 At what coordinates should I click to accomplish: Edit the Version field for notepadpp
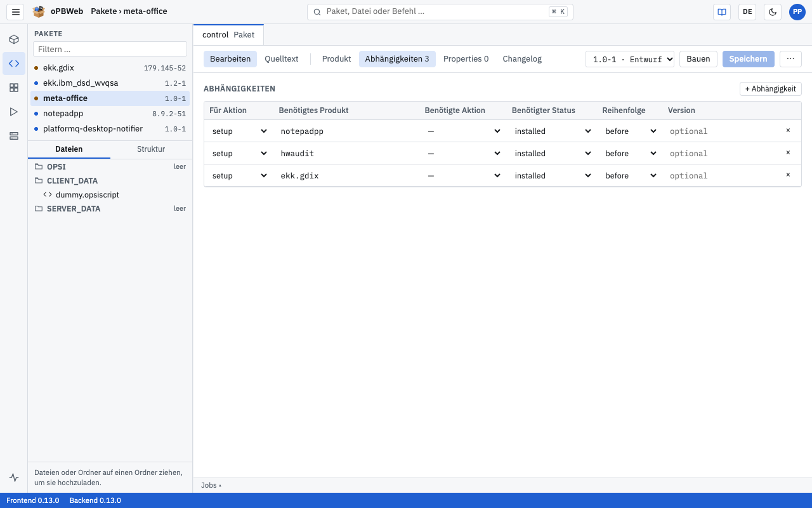pyautogui.click(x=722, y=131)
